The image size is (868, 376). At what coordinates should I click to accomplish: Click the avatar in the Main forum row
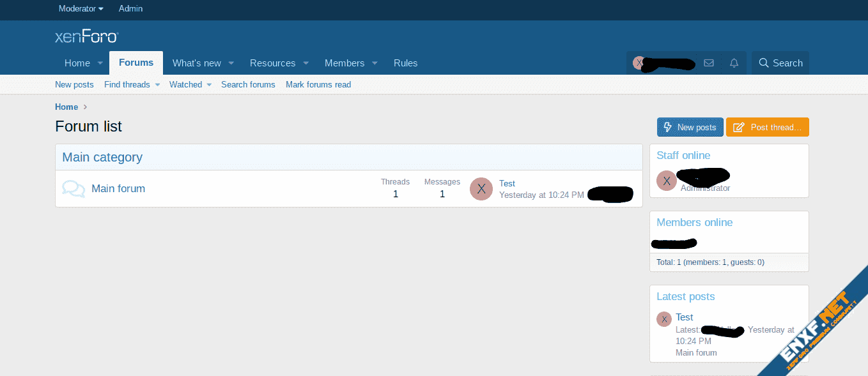coord(481,189)
